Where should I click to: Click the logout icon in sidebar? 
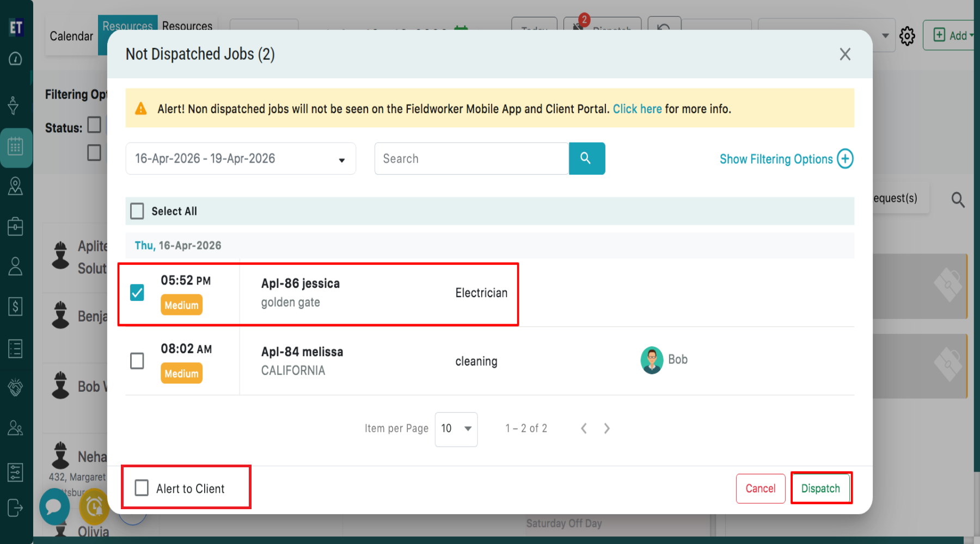tap(15, 508)
